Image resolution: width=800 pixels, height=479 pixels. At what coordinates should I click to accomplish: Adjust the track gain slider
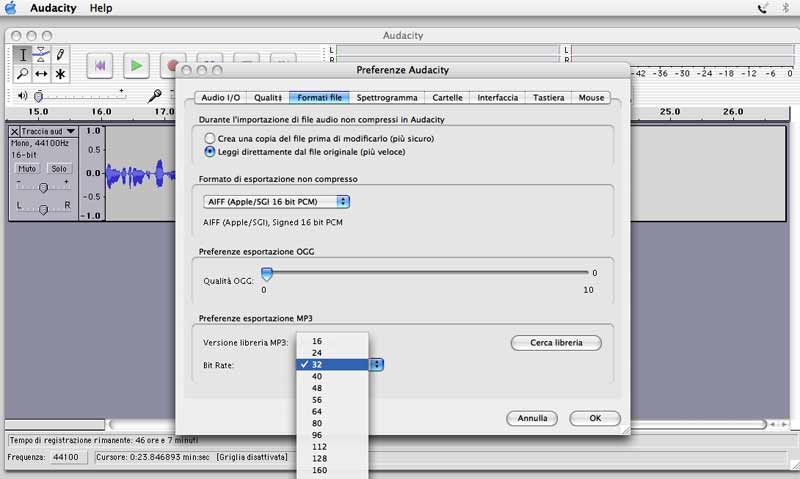pyautogui.click(x=43, y=187)
